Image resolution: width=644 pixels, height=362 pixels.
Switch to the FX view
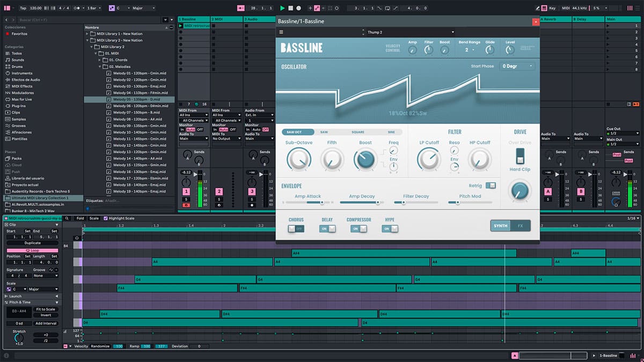(520, 226)
